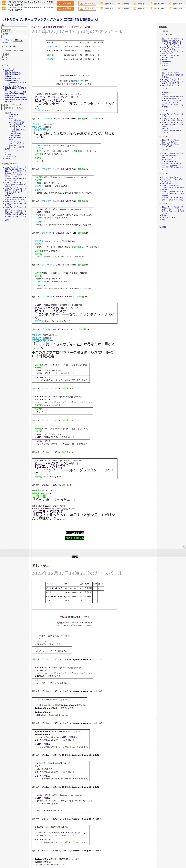This screenshot has height=868, width=186.
Task: Open なりきりバトラー link
Action: (15, 134)
